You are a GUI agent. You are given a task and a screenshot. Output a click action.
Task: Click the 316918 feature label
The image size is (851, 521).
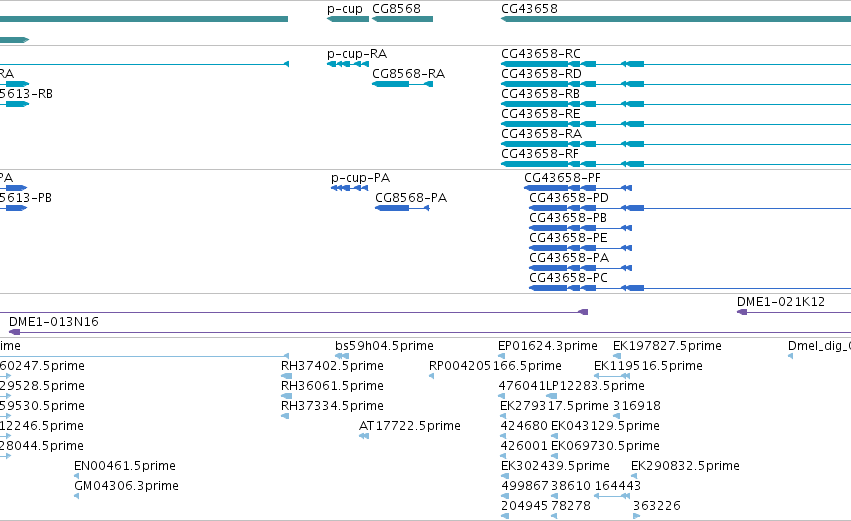[637, 406]
